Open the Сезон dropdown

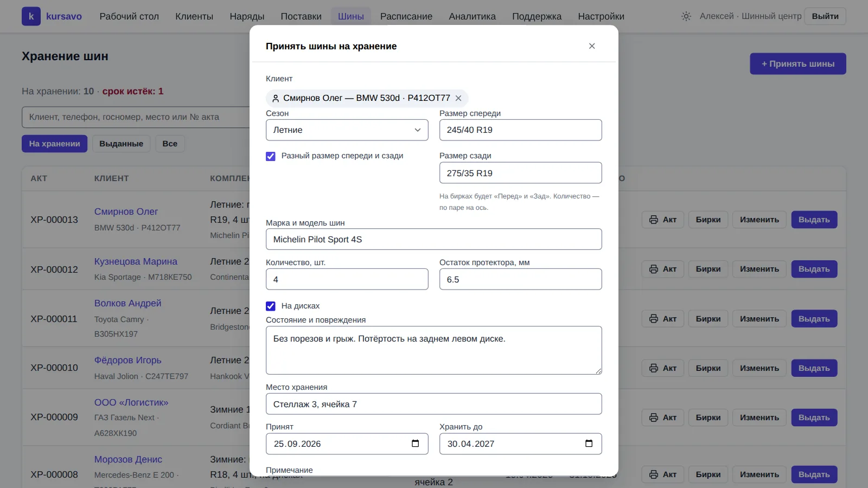click(347, 130)
